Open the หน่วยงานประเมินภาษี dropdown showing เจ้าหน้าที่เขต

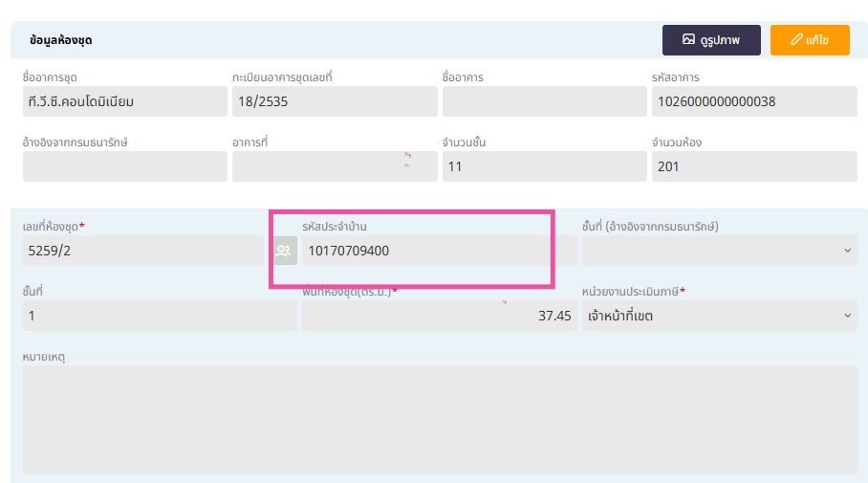(x=719, y=316)
